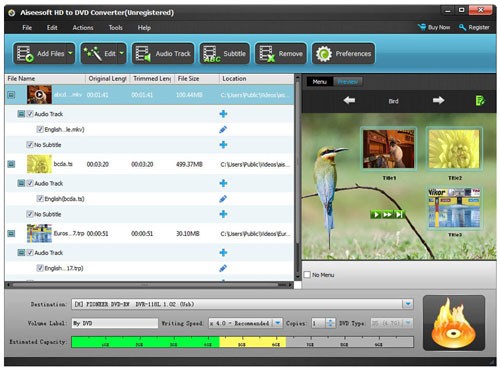Image resolution: width=500 pixels, height=371 pixels.
Task: Open the Edit menu in menu bar
Action: [x=52, y=28]
